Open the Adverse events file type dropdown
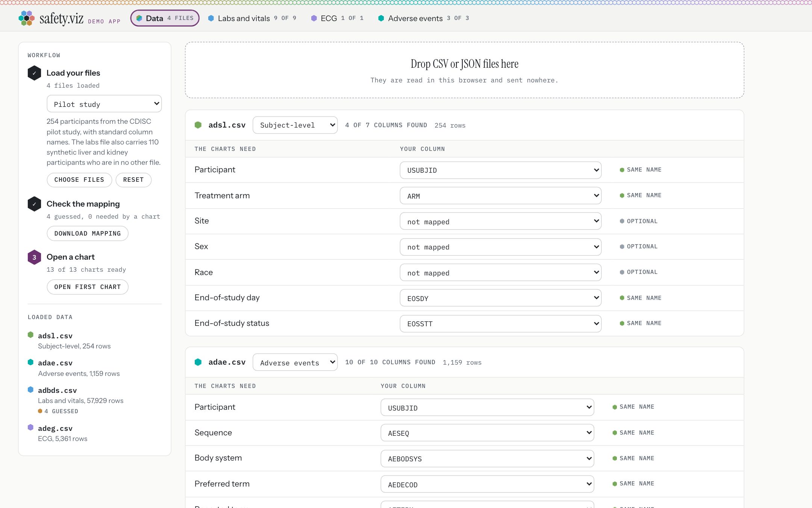 coord(295,362)
